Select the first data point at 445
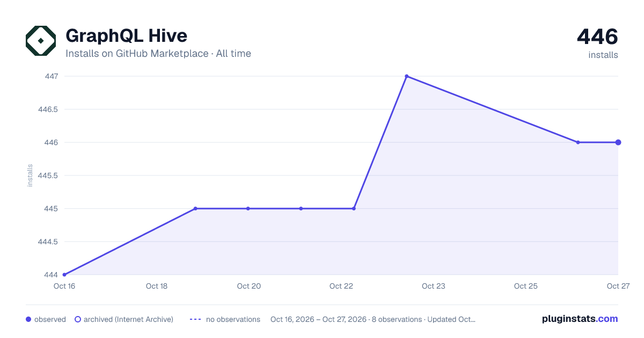644x338 pixels. pyautogui.click(x=195, y=208)
